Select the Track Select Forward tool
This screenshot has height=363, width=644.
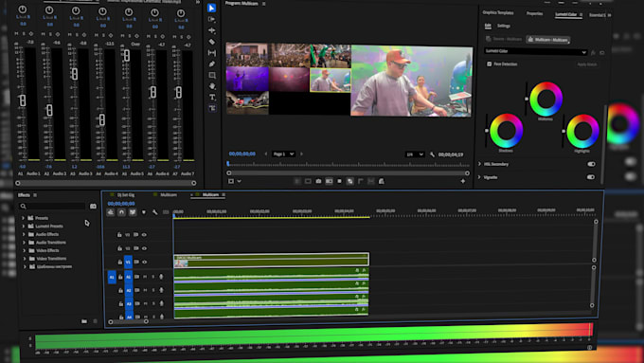coord(211,19)
